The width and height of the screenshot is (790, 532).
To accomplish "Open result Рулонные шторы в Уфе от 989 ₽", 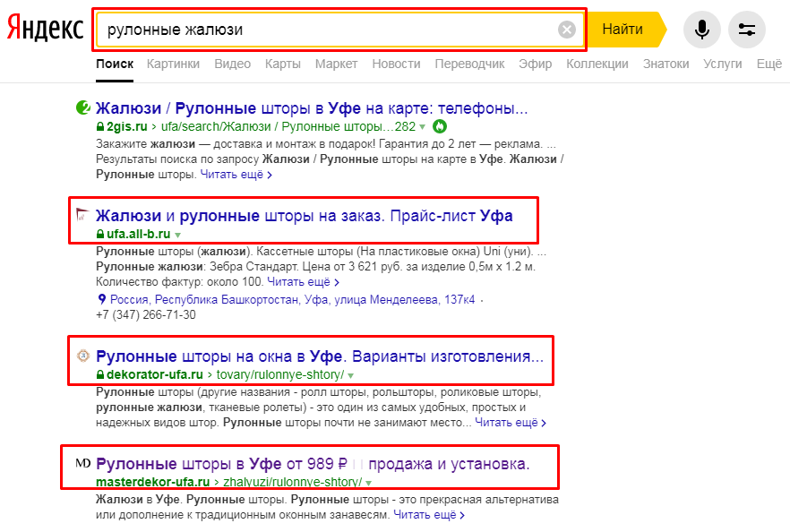I will coord(313,464).
